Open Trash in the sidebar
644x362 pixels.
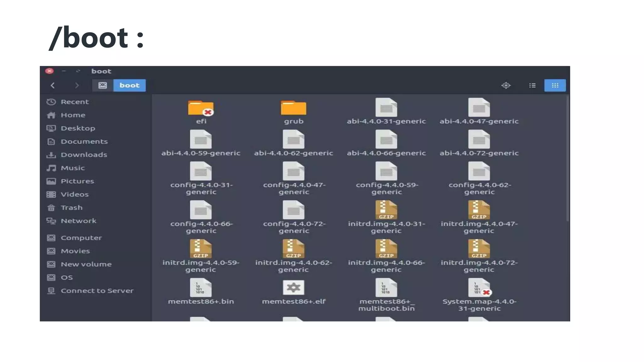[71, 208]
